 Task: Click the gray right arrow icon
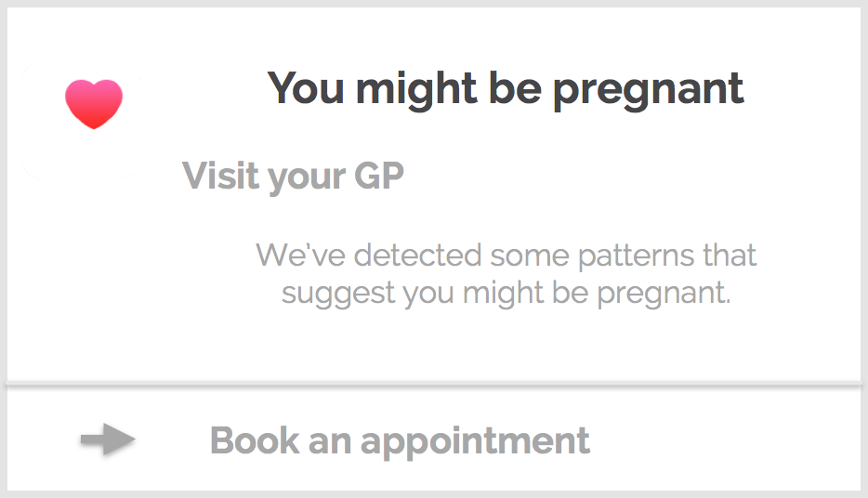tap(108, 439)
